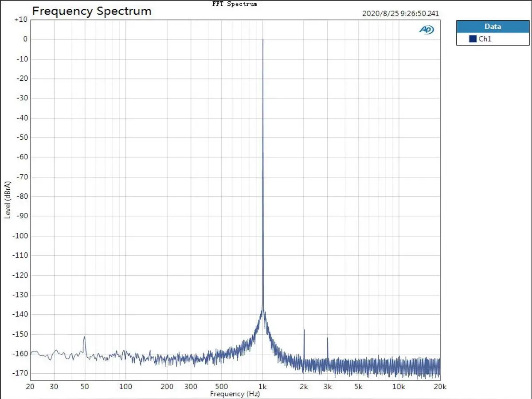Click the AP logo icon on the graph

[x=426, y=30]
